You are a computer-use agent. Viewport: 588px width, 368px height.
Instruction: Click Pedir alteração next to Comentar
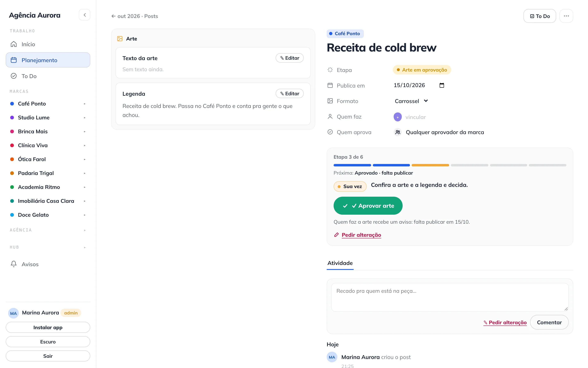tap(505, 322)
